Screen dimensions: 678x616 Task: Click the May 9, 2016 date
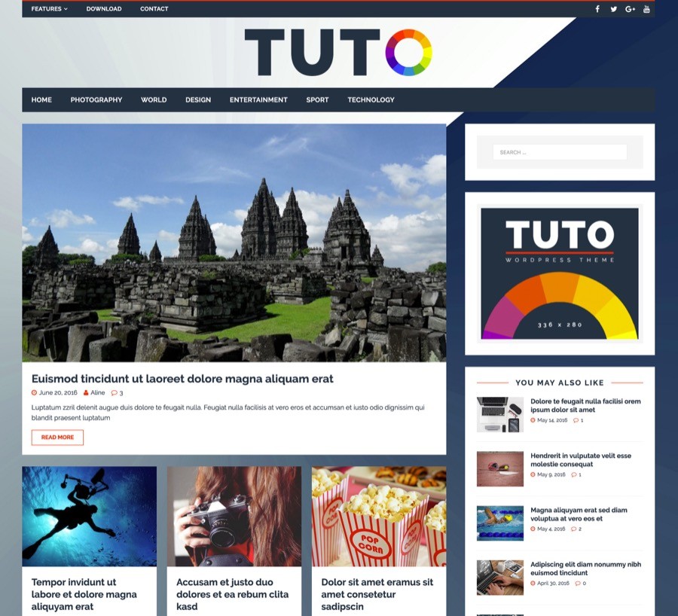pos(551,474)
